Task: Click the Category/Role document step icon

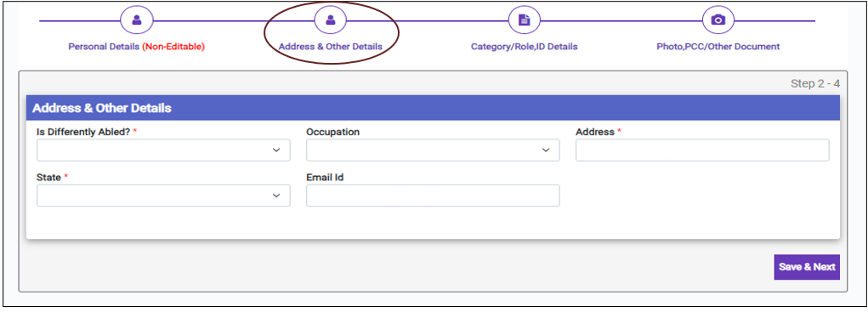Action: coord(525,21)
